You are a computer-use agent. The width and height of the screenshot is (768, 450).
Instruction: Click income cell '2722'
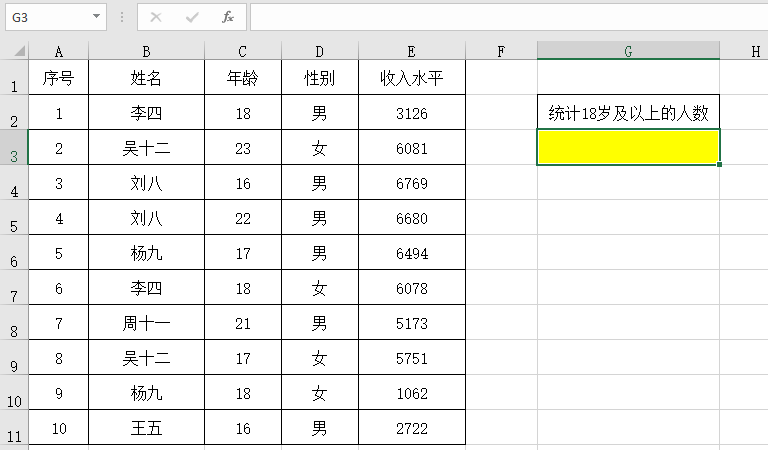pyautogui.click(x=412, y=427)
